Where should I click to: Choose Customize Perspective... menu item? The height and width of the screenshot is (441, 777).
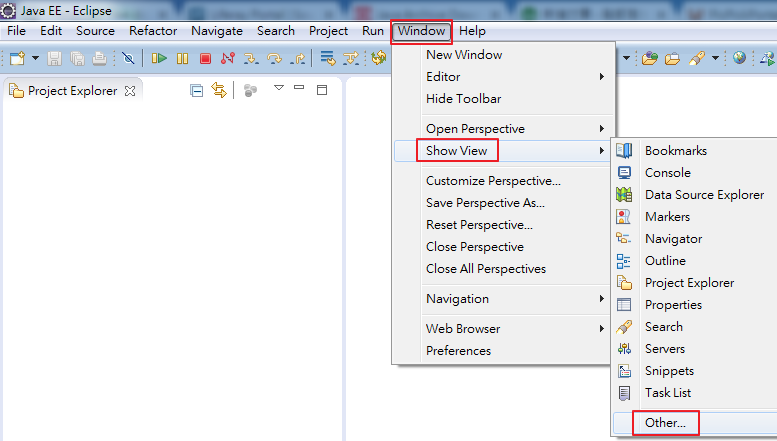503,181
